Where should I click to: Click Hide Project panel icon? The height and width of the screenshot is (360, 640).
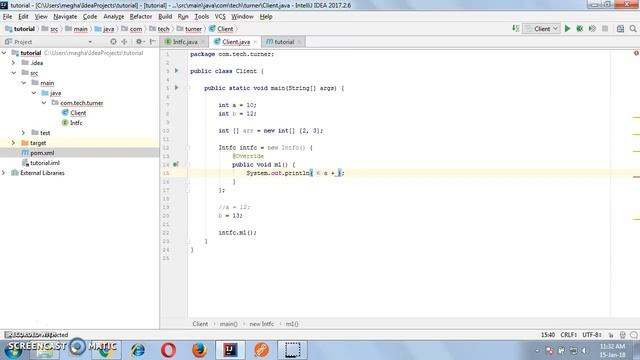153,42
